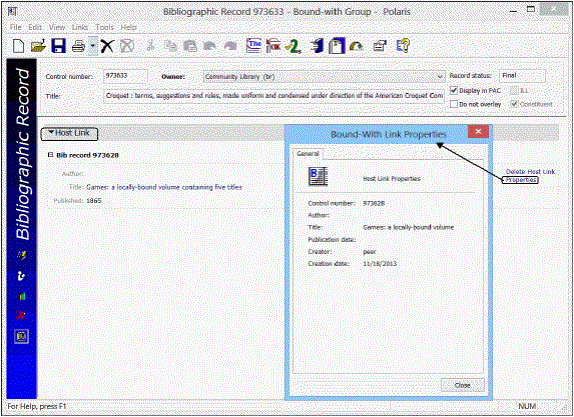
Task: Click the Polaris application icon in title bar
Action: 12,12
